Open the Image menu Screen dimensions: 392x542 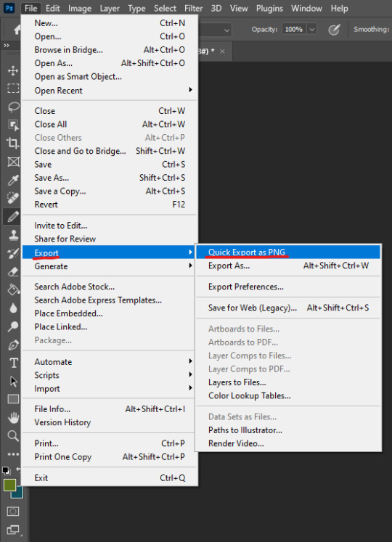pos(80,8)
